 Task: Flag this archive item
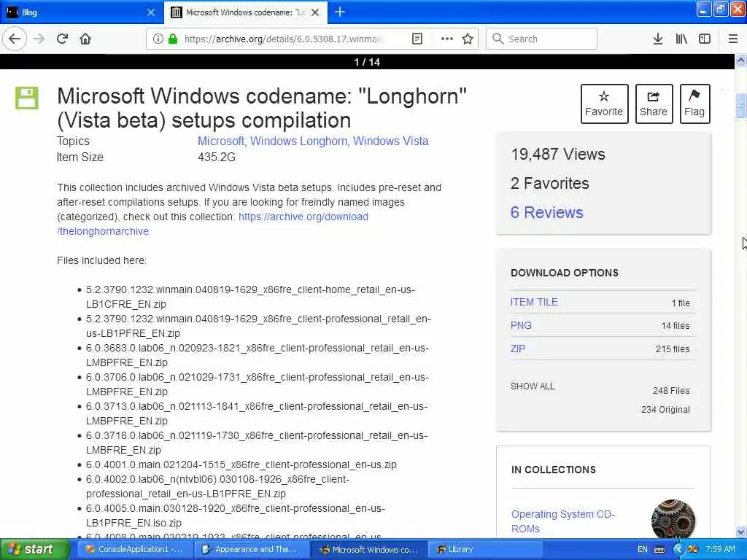point(694,104)
